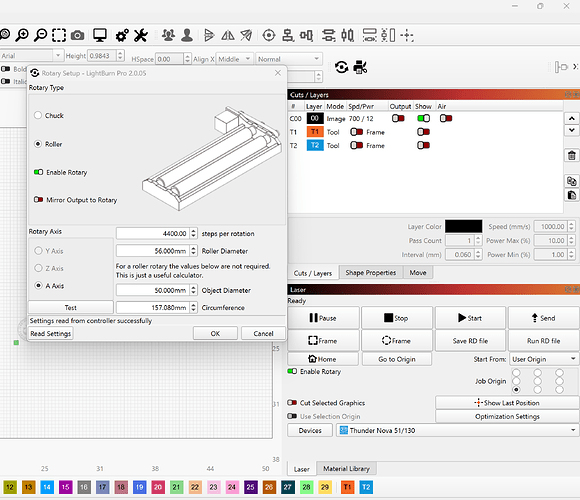The height and width of the screenshot is (500, 580).
Task: Click the position laser crosshair target icon
Action: pyautogui.click(x=269, y=36)
